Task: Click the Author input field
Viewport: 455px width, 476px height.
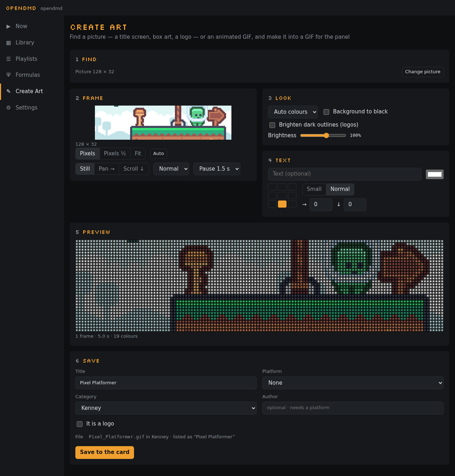Action: (353, 408)
